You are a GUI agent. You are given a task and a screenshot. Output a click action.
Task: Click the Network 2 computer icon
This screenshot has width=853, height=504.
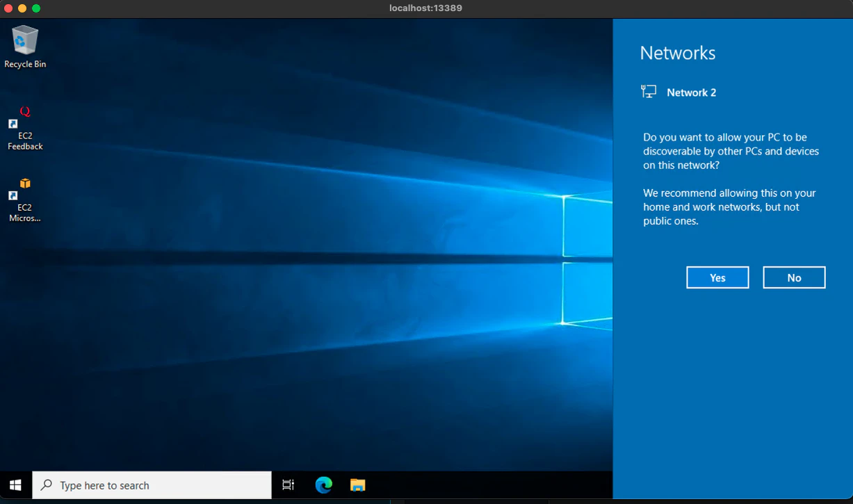pyautogui.click(x=649, y=92)
